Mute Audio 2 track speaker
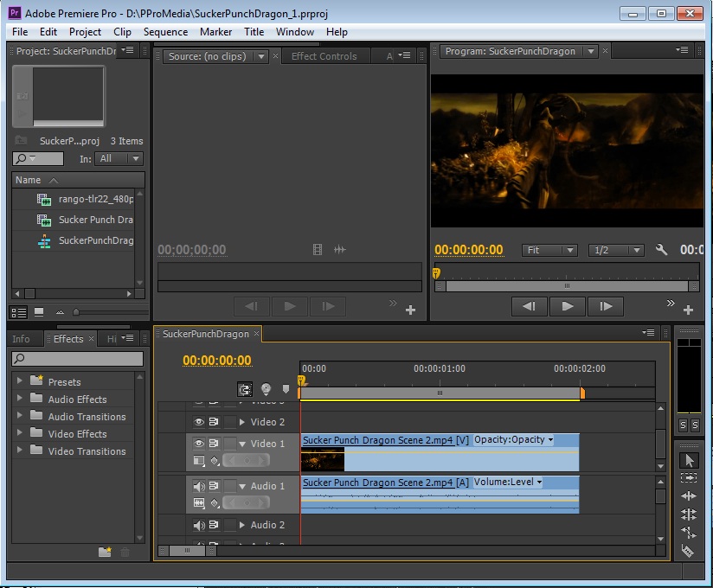Image resolution: width=713 pixels, height=588 pixels. [x=199, y=525]
